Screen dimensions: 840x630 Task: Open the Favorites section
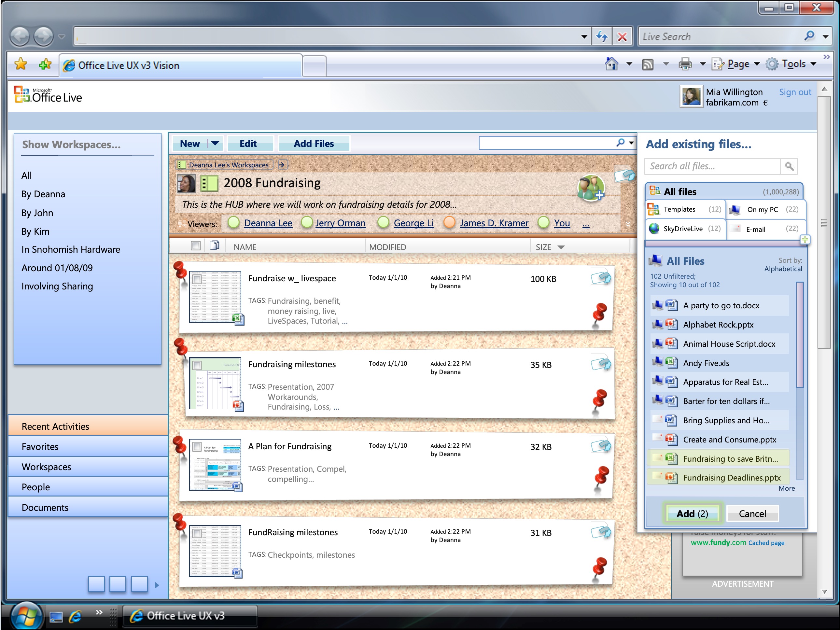[x=88, y=447]
